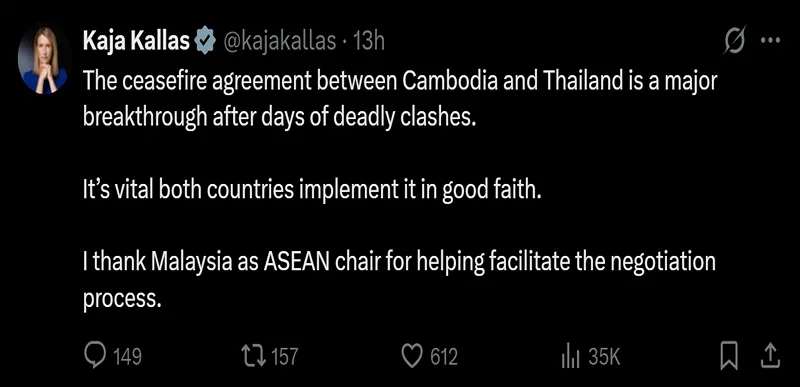Select the 612 likes count
Viewport: 800px width, 387px height.
444,357
